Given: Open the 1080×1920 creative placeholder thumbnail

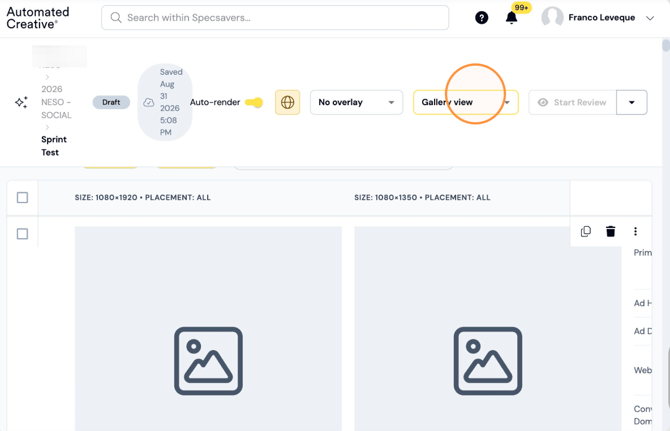Looking at the screenshot, I should click(208, 328).
